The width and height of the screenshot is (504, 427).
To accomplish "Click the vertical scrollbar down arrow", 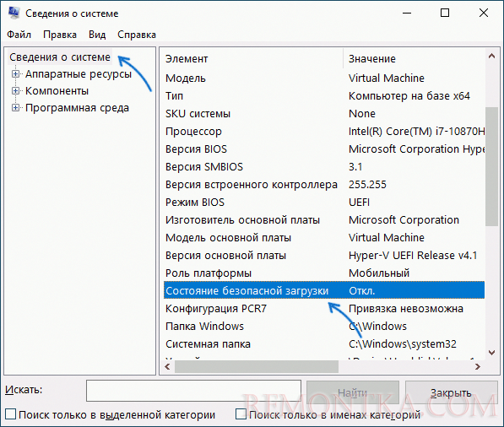I will (x=491, y=353).
